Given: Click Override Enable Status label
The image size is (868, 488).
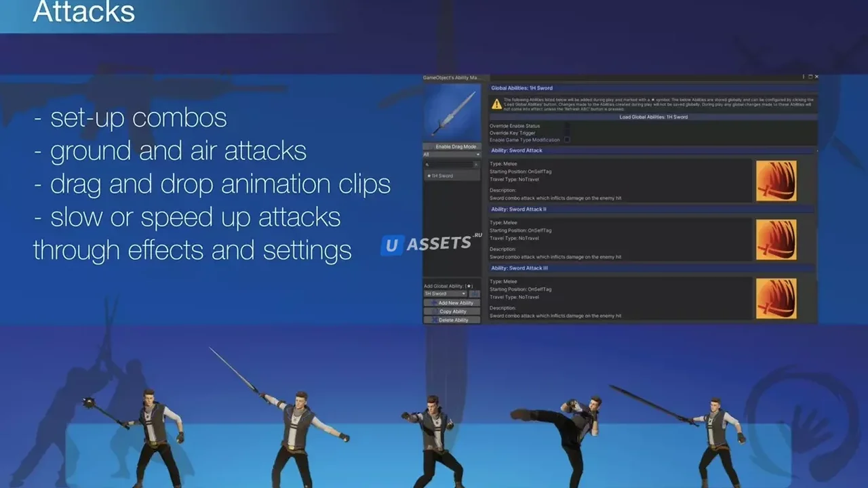Looking at the screenshot, I should (x=515, y=126).
